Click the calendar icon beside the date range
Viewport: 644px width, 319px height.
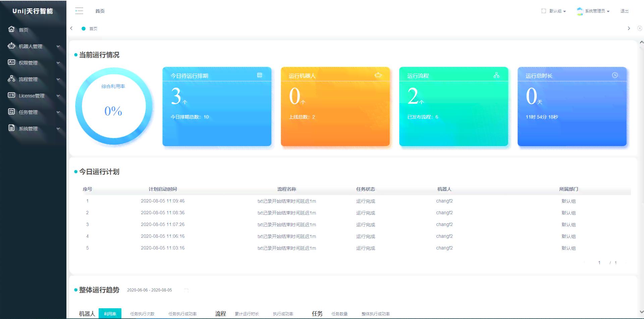pyautogui.click(x=186, y=290)
